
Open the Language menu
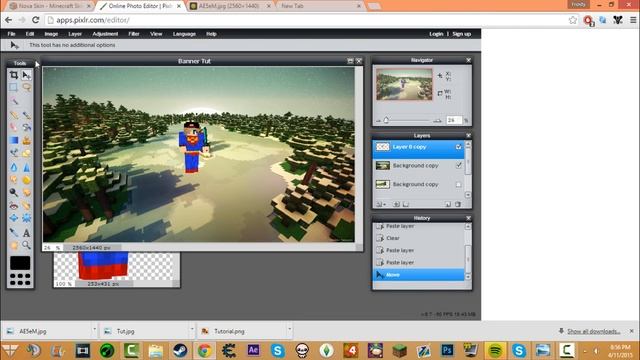coord(184,34)
